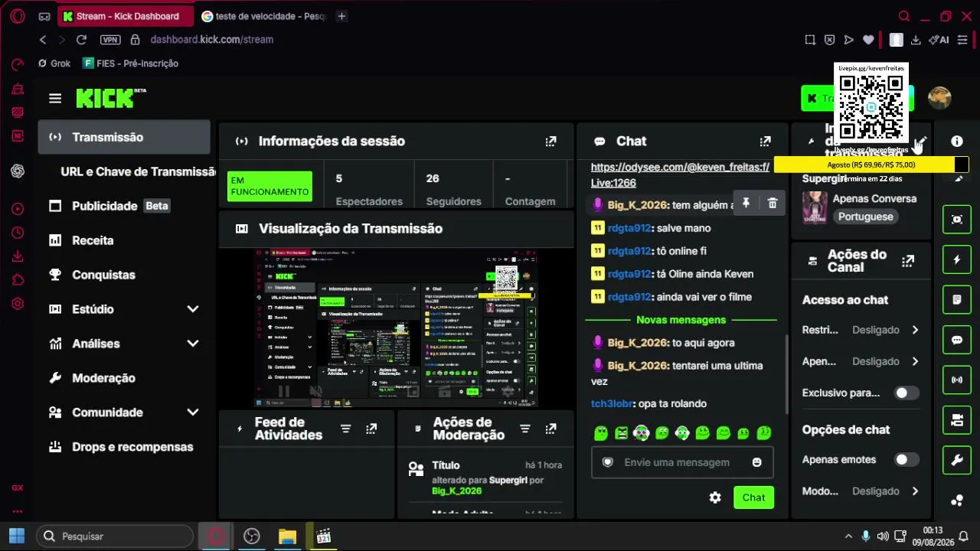Click the address bar URL

tap(212, 40)
